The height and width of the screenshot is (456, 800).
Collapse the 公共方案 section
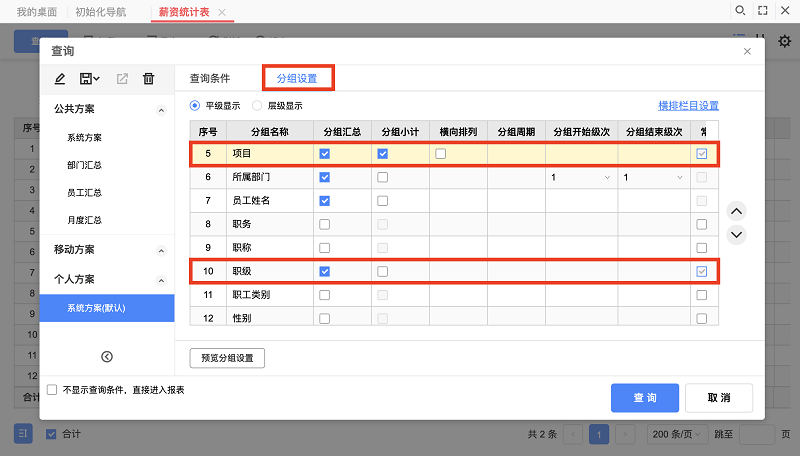[x=161, y=110]
